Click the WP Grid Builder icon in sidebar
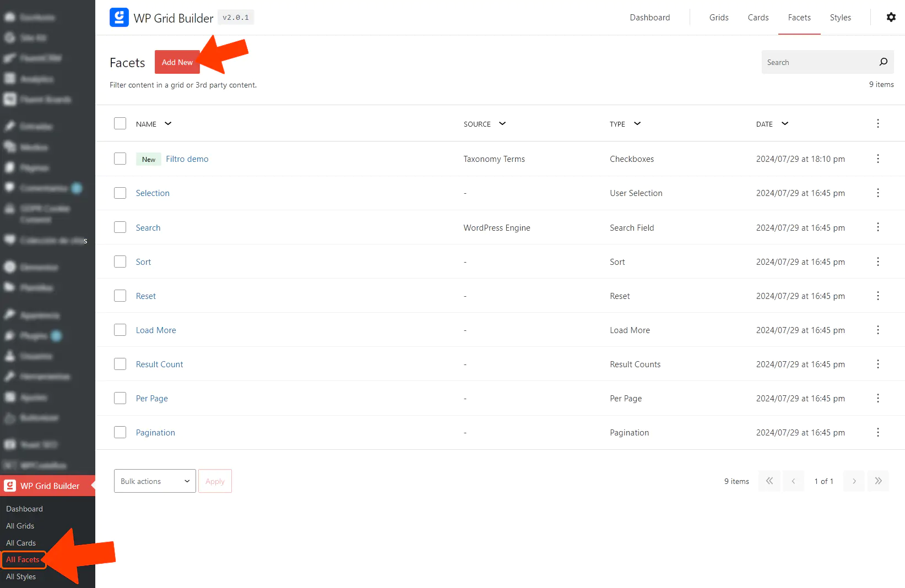Viewport: 905px width, 588px height. (9, 486)
